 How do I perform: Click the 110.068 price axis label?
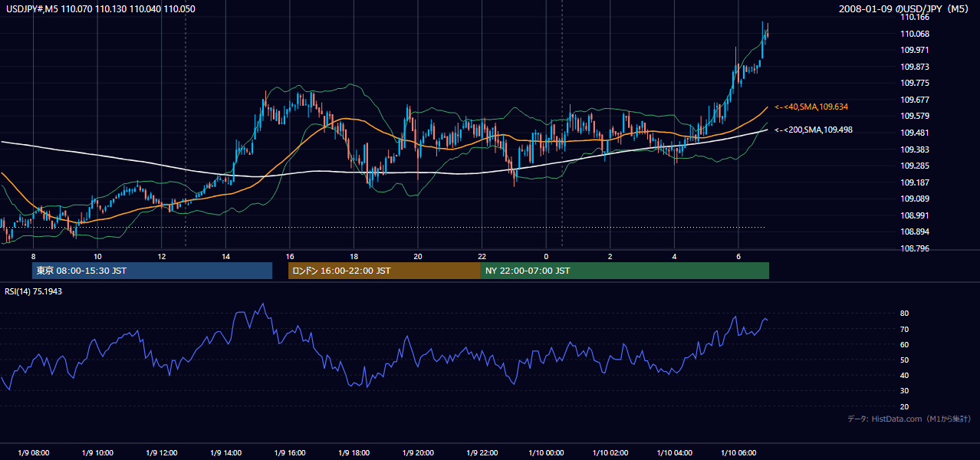pyautogui.click(x=915, y=34)
